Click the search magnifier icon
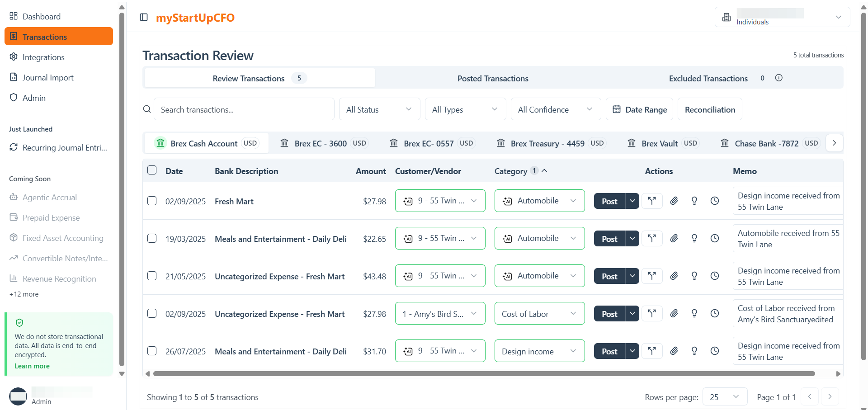 147,109
